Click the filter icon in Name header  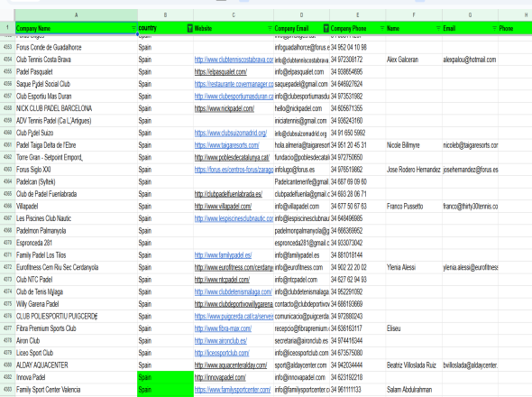[438, 29]
